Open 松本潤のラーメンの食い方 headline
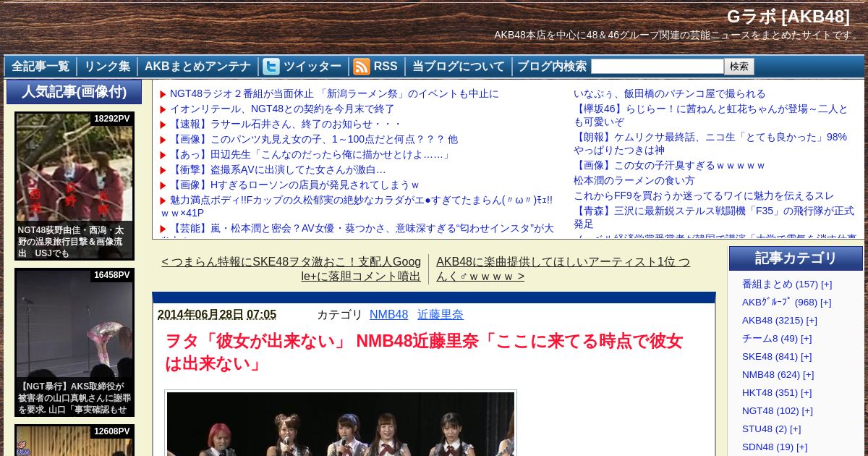This screenshot has width=868, height=456. (634, 180)
